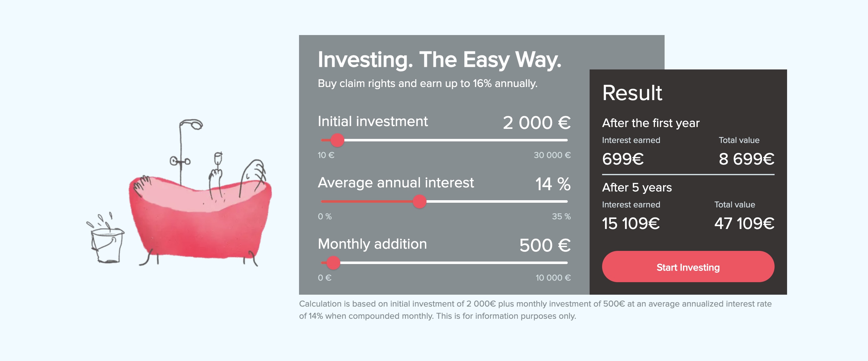This screenshot has height=361, width=868.
Task: Click the Initial investment slider handle
Action: [337, 140]
